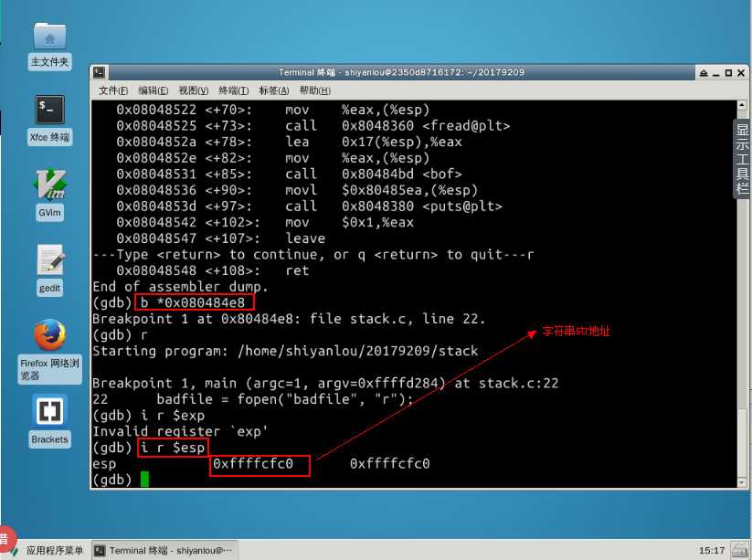Click the 'mov $0x1,%eax' line
This screenshot has height=560, width=752.
click(265, 223)
